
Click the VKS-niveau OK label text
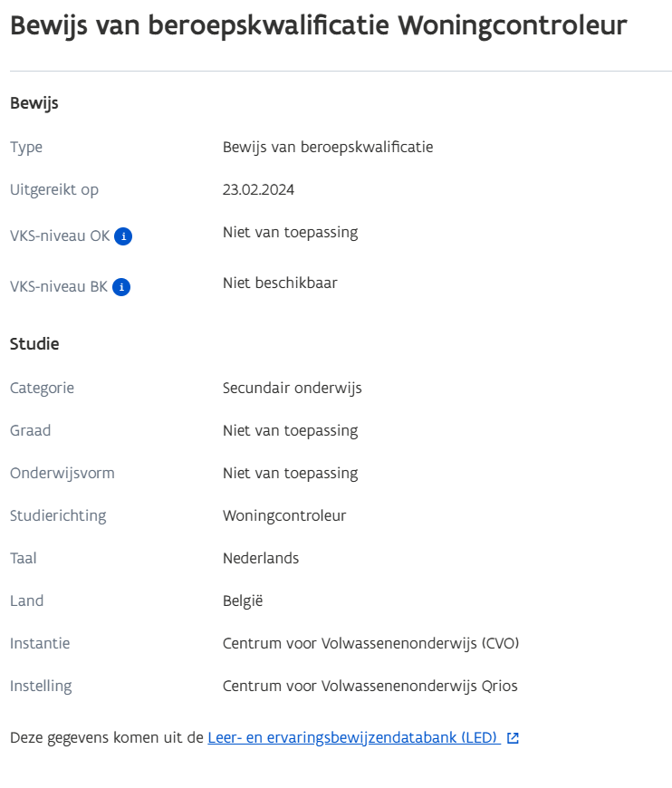[60, 236]
